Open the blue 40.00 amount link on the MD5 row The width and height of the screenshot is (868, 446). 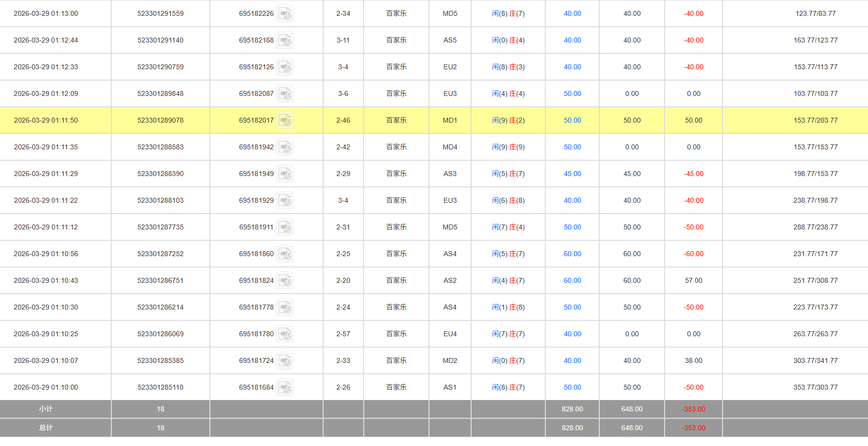tap(572, 13)
